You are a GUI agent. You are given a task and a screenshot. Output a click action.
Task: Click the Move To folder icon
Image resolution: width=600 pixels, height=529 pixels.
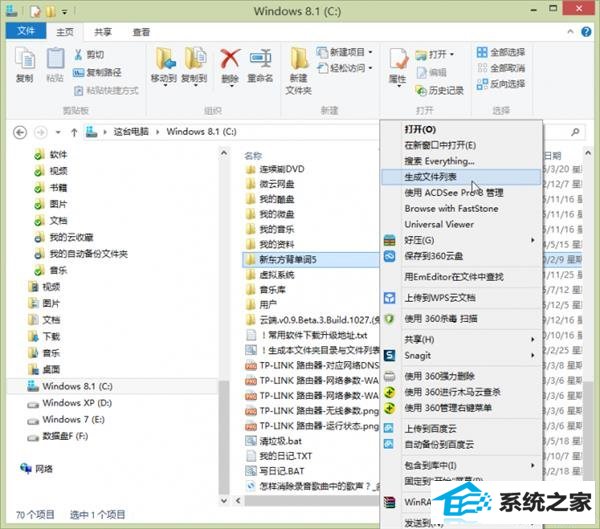coord(163,62)
